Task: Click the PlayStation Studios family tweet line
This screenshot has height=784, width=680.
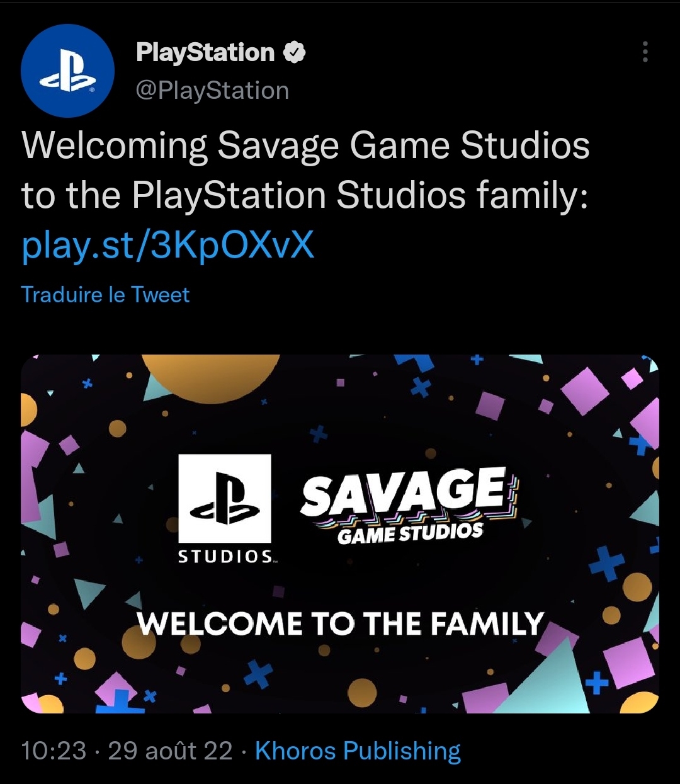Action: (x=305, y=195)
